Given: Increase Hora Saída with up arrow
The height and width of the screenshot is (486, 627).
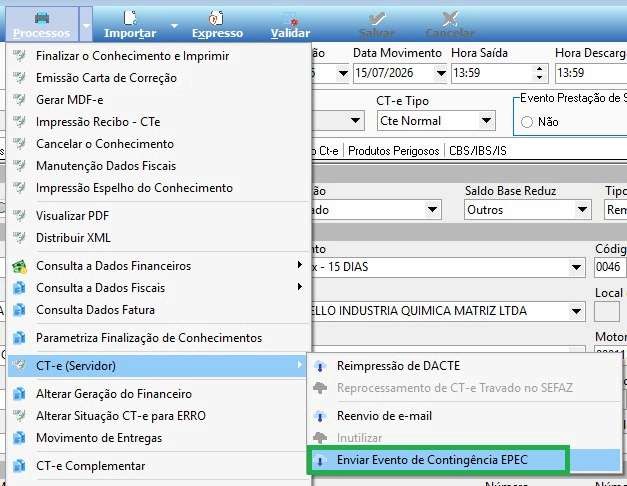Looking at the screenshot, I should tap(540, 69).
